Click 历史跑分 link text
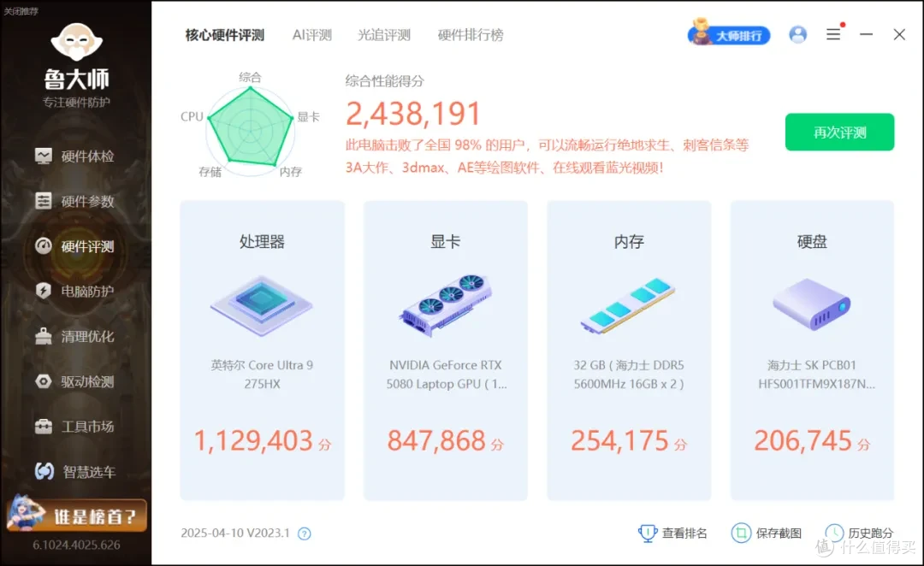The height and width of the screenshot is (566, 924). coord(870,533)
